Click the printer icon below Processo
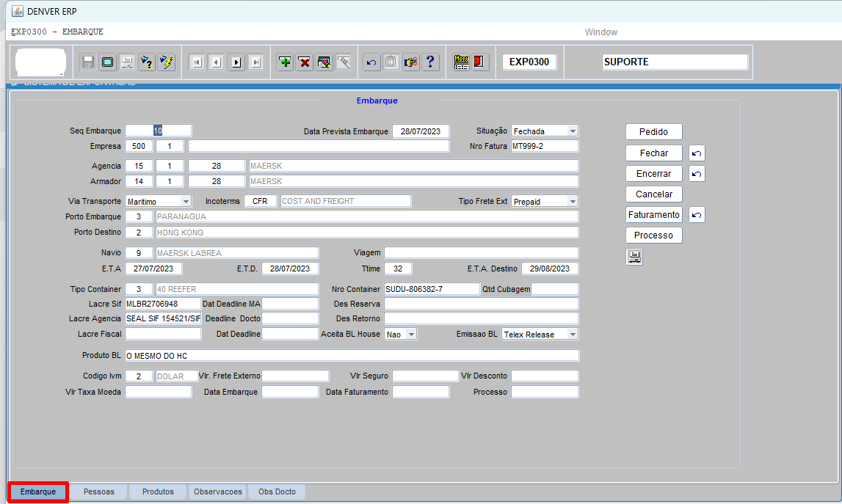 click(634, 257)
